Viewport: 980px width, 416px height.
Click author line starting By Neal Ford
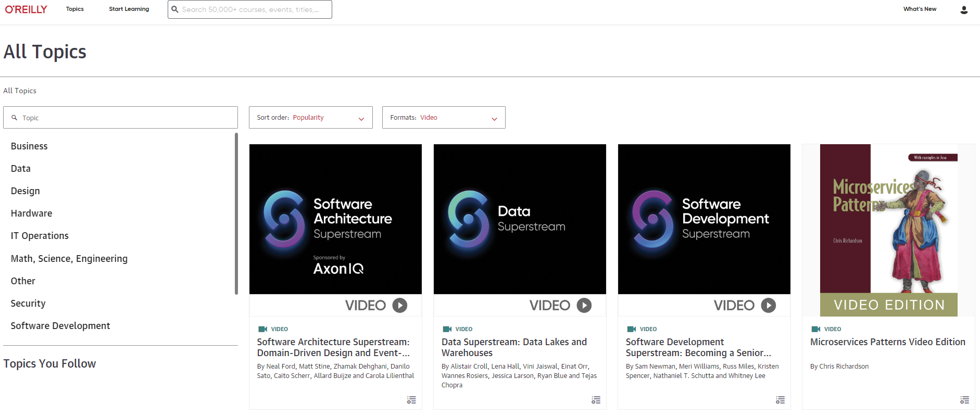pos(335,371)
